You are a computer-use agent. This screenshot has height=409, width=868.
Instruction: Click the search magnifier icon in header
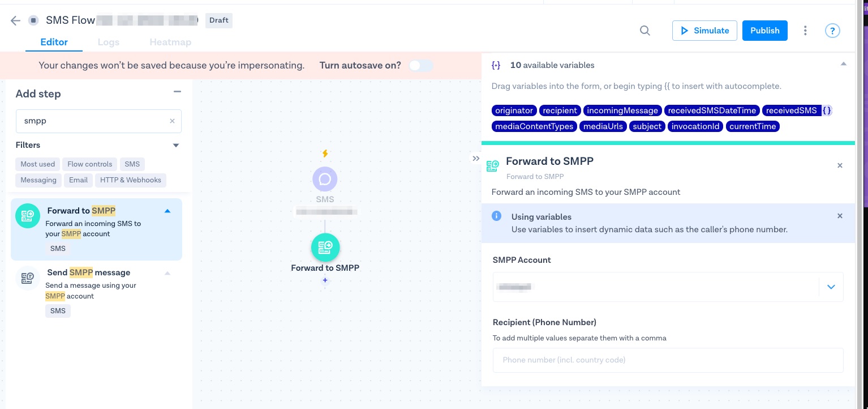click(644, 31)
